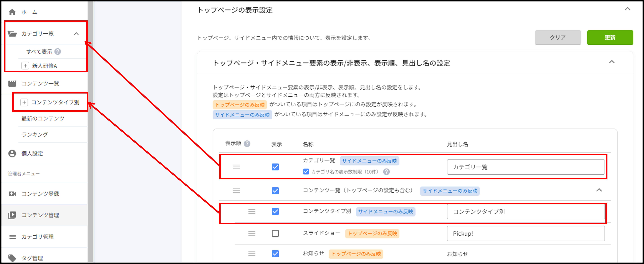Check 表示 checkbox for スライドショー
The height and width of the screenshot is (264, 644).
click(275, 233)
